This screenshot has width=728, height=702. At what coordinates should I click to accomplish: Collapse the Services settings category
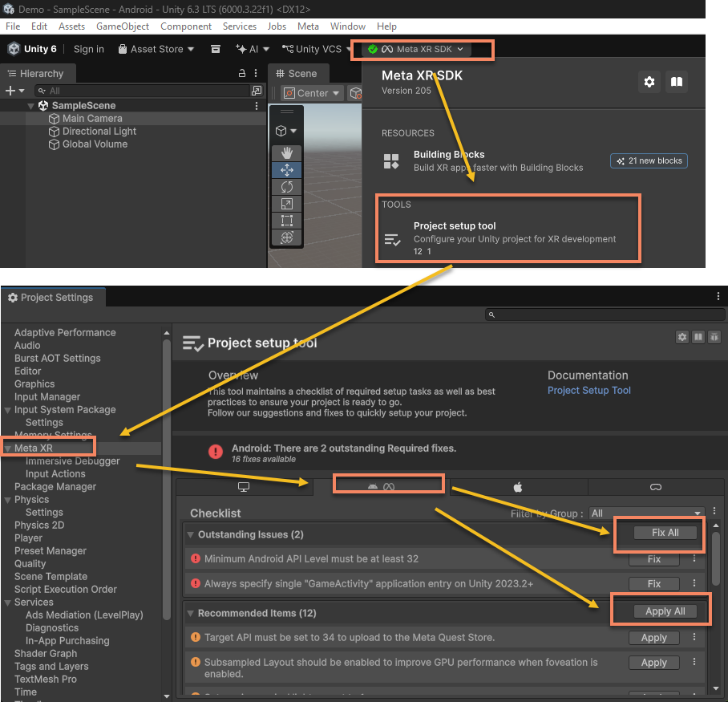click(x=7, y=603)
